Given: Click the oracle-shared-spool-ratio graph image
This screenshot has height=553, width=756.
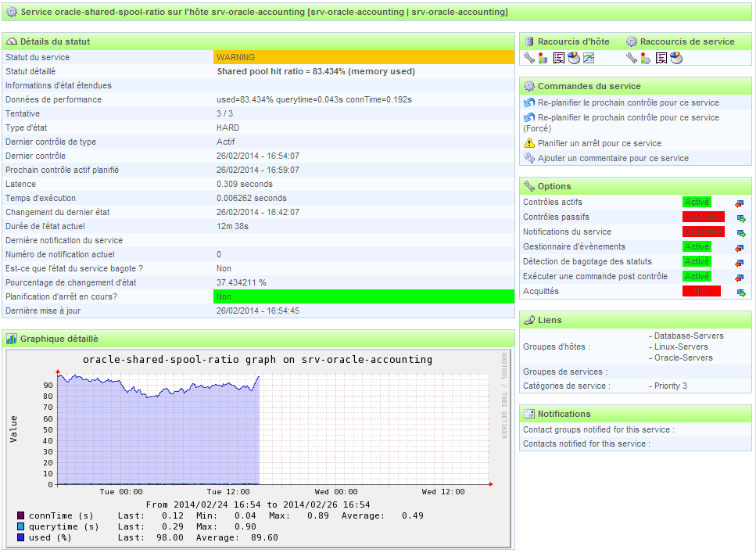Looking at the screenshot, I should [258, 449].
